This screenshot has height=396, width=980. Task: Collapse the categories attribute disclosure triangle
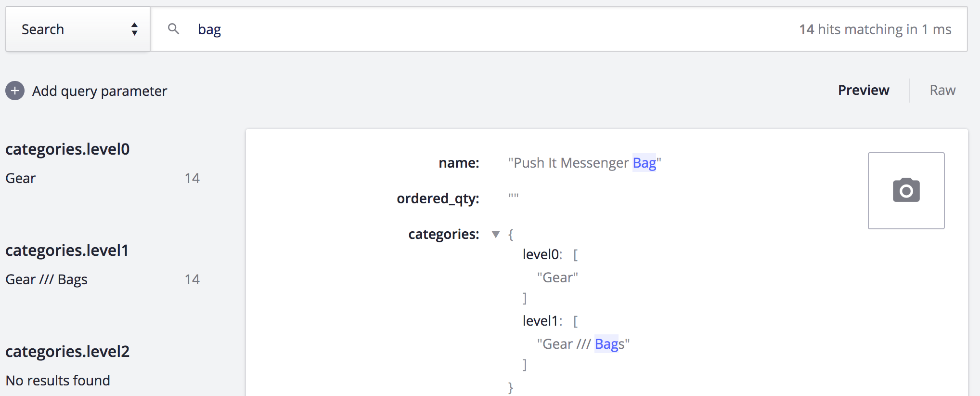(x=496, y=234)
